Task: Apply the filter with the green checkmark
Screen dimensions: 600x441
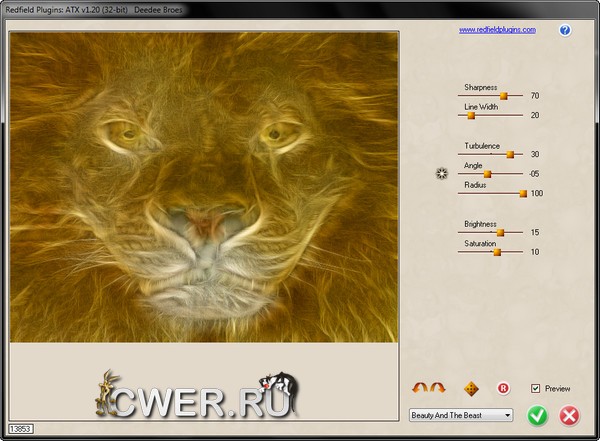Action: pyautogui.click(x=538, y=415)
